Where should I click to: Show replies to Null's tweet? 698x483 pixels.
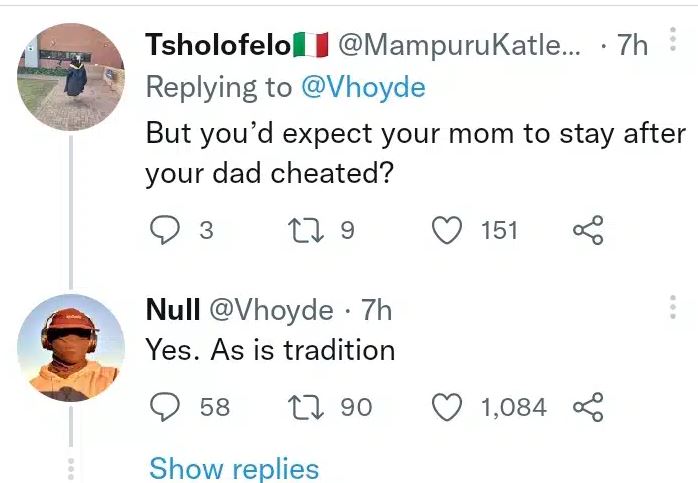tap(234, 469)
